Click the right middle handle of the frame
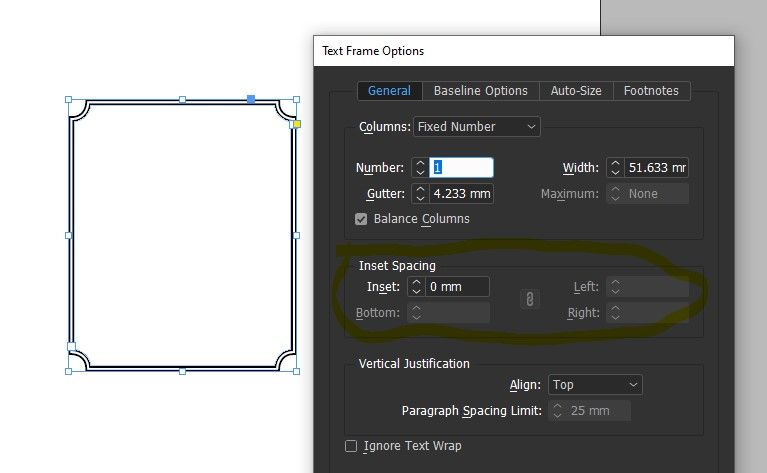 click(x=296, y=235)
